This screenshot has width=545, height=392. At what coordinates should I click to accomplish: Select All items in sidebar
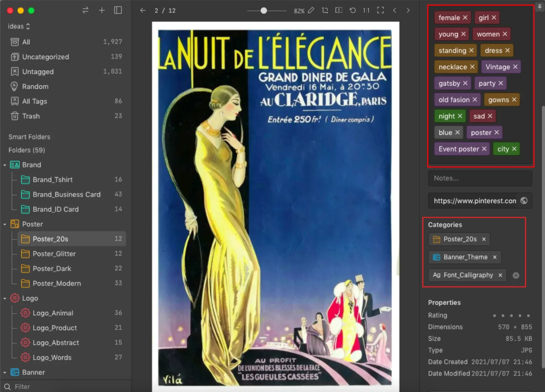click(x=66, y=42)
